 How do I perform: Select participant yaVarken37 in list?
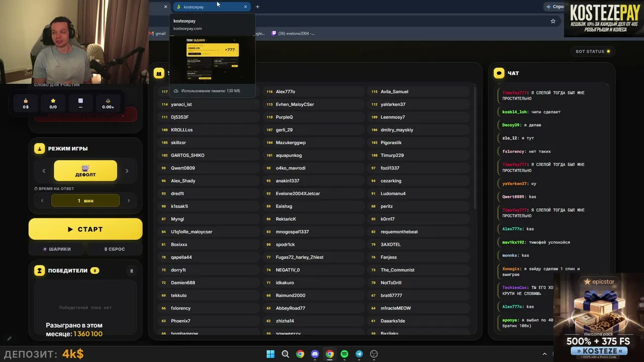419,105
